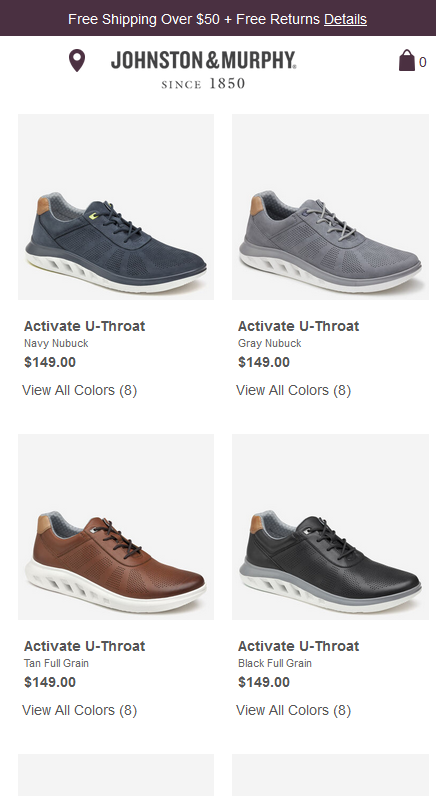This screenshot has width=436, height=796.
Task: Click the Johnston & Murphy logo
Action: tap(203, 69)
